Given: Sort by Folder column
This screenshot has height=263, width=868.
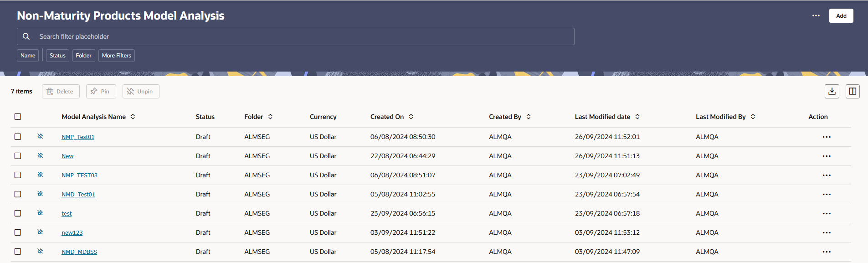Looking at the screenshot, I should 270,117.
